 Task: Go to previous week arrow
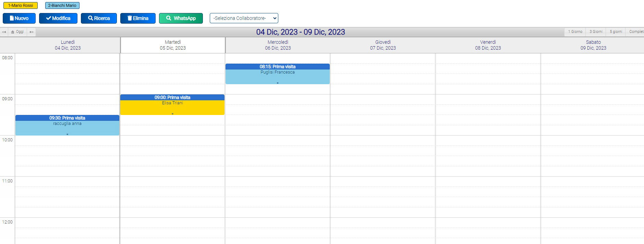coord(4,32)
